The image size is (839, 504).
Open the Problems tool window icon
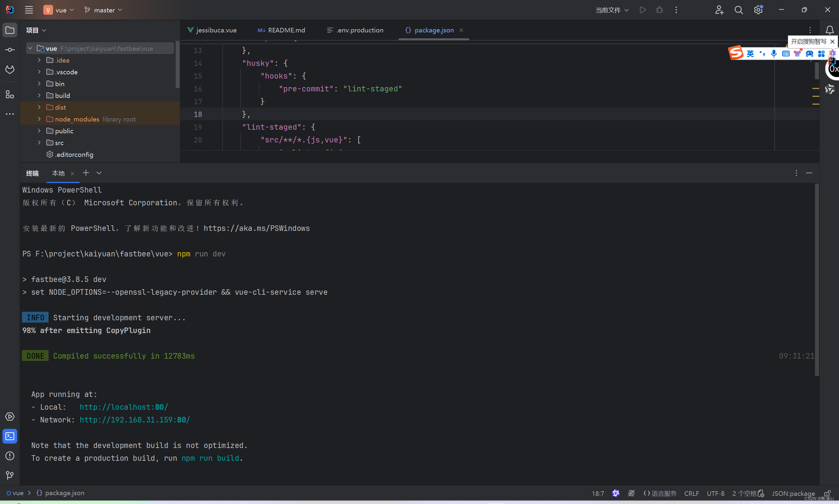coord(10,456)
